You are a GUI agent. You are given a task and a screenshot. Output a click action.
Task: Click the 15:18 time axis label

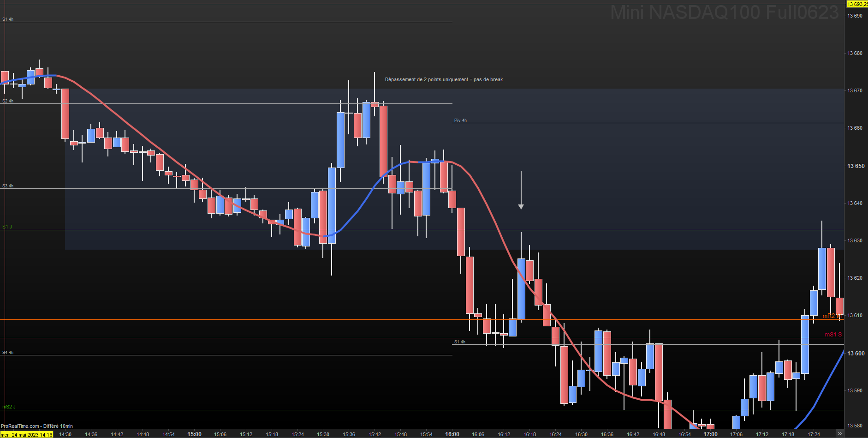[x=272, y=434]
